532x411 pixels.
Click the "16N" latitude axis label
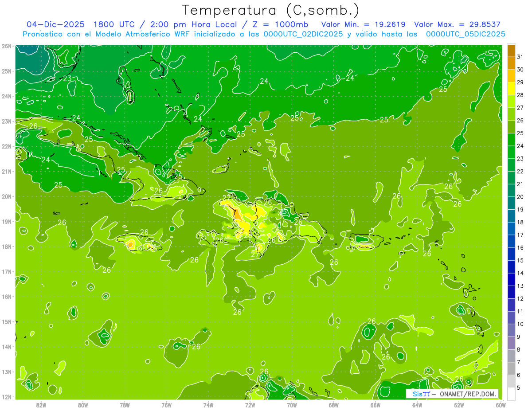(6, 297)
